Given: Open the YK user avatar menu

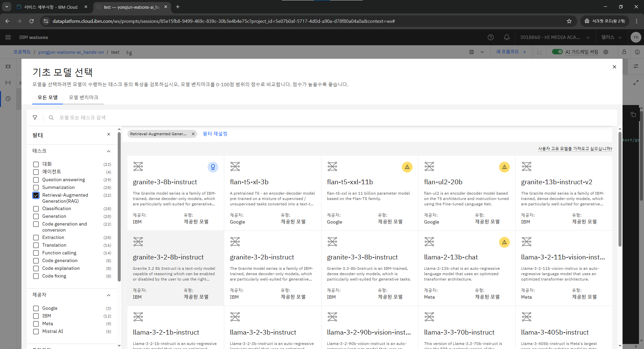Looking at the screenshot, I should coord(636,37).
